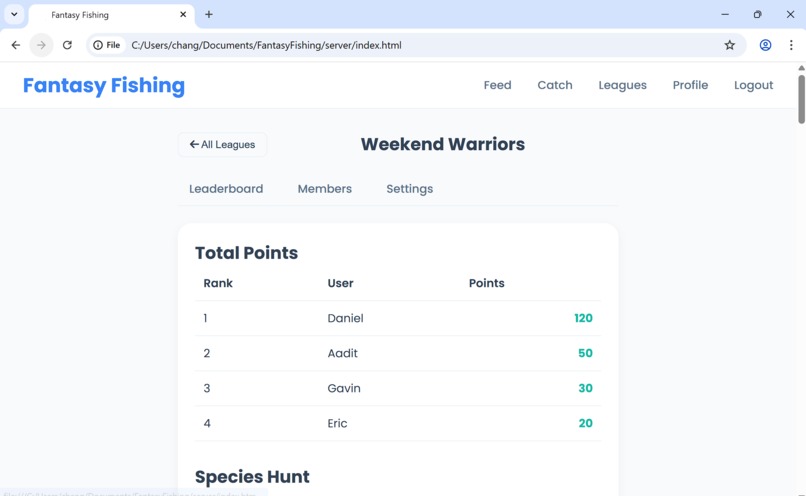Viewport: 806px width, 496px height.
Task: Switch to the Members tab
Action: pos(325,189)
